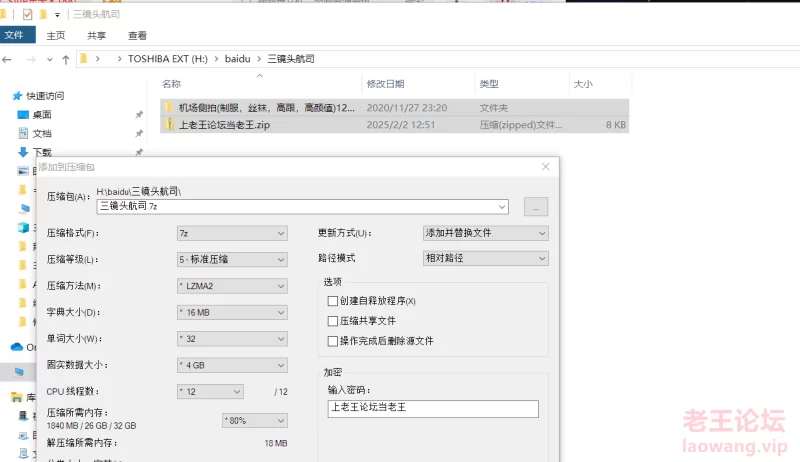
Task: Click the Forward navigation arrow
Action: point(31,60)
